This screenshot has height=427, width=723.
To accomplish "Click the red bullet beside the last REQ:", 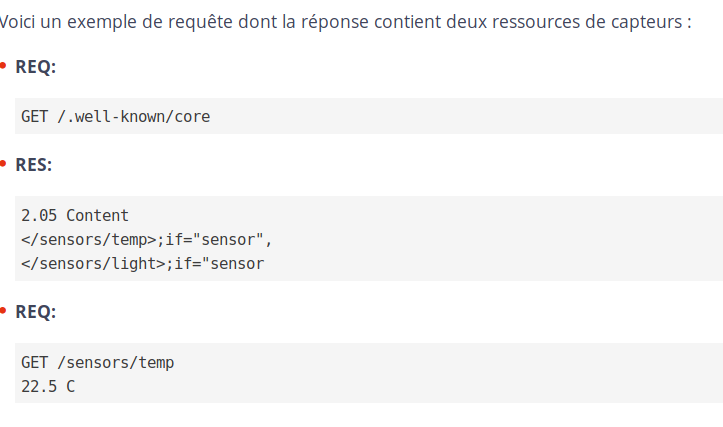I will (3, 311).
